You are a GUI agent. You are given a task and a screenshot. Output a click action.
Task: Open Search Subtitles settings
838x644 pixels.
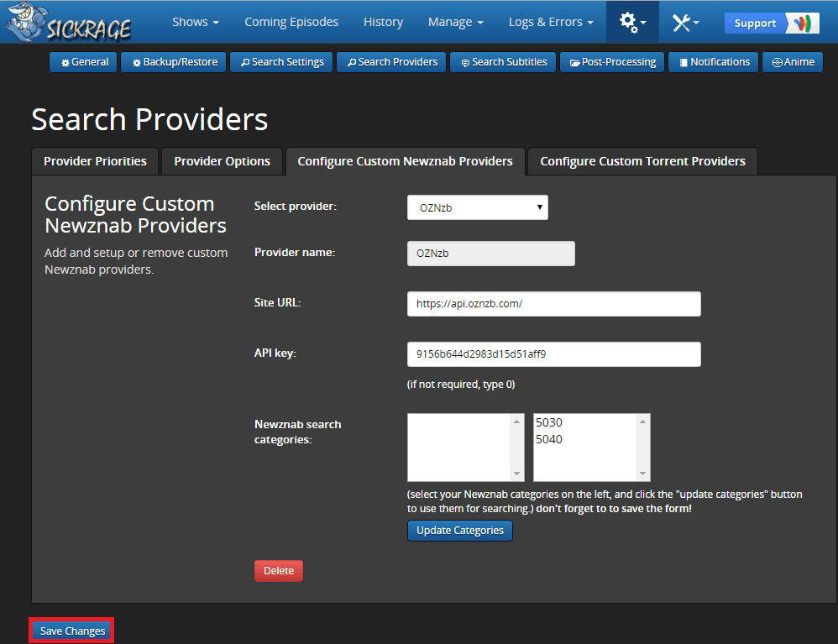(x=504, y=62)
